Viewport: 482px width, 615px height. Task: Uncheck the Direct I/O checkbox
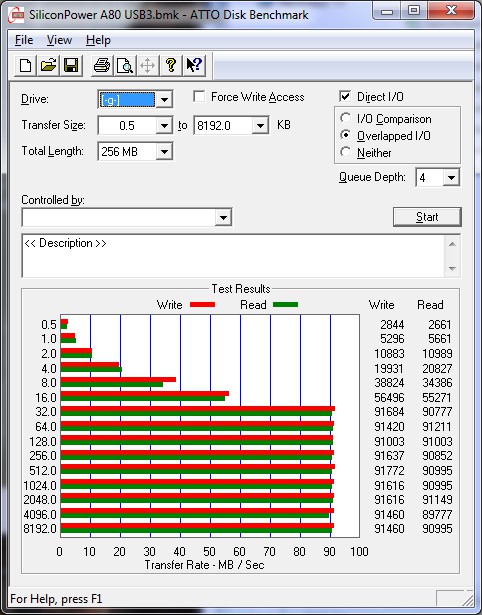pos(345,96)
